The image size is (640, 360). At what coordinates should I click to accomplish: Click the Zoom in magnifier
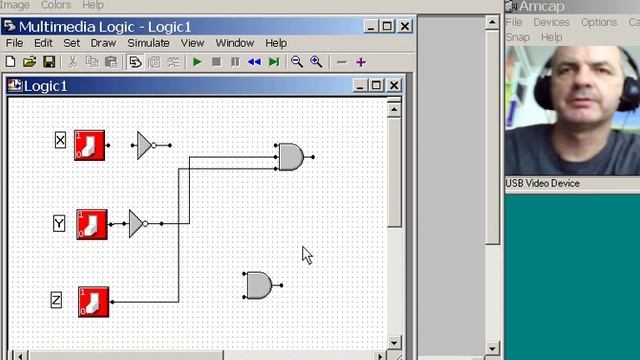[x=316, y=62]
